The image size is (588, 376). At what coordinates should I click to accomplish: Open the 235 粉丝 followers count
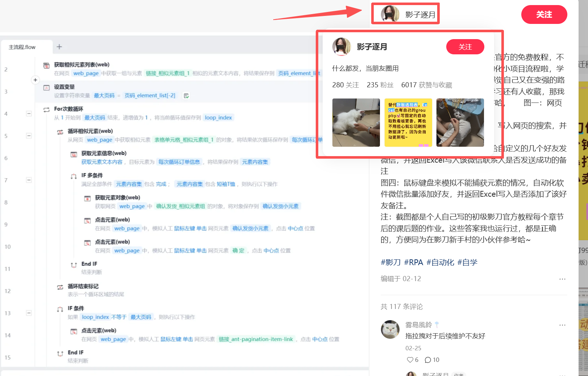click(380, 85)
